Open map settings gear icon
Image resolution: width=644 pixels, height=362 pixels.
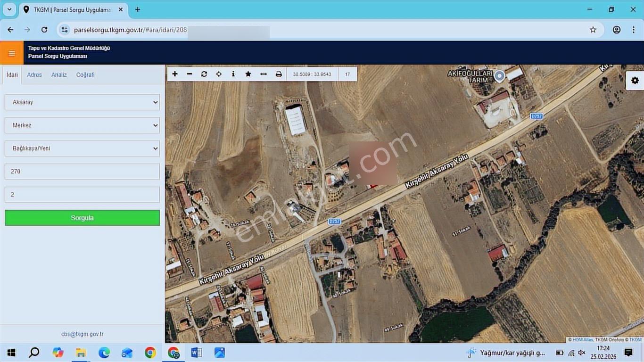point(635,81)
